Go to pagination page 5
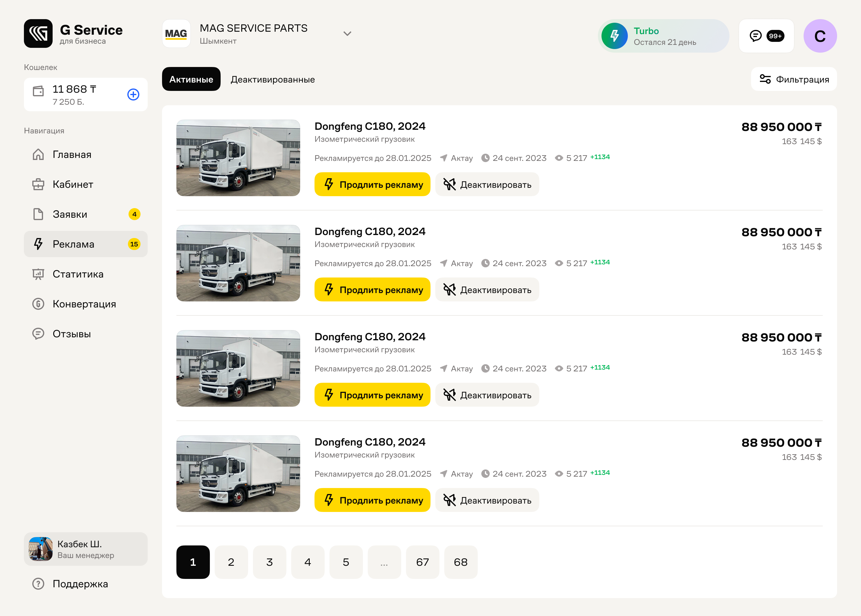861x616 pixels. [x=346, y=562]
